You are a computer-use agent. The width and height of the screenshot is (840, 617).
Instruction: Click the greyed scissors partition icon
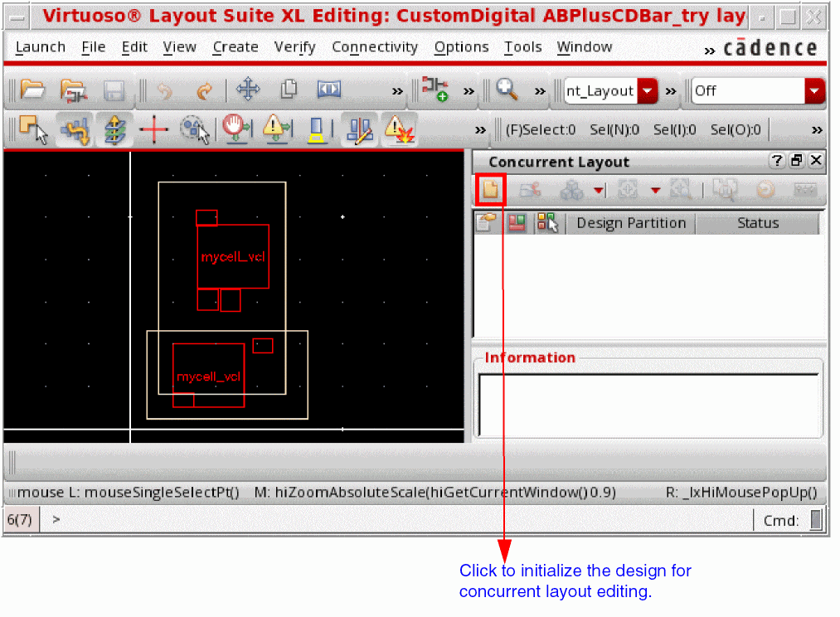click(530, 190)
